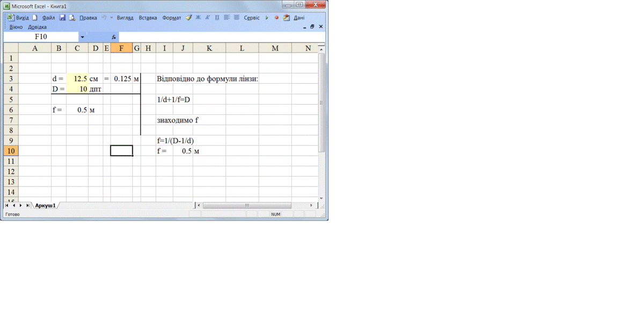Viewport: 644px width, 331px height.
Task: Open Print Preview from the toolbar
Action: (72, 18)
